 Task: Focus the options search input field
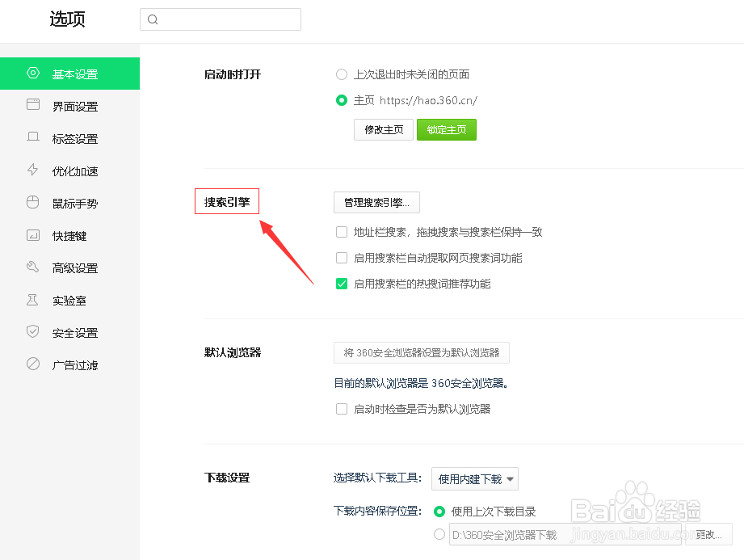click(x=221, y=19)
